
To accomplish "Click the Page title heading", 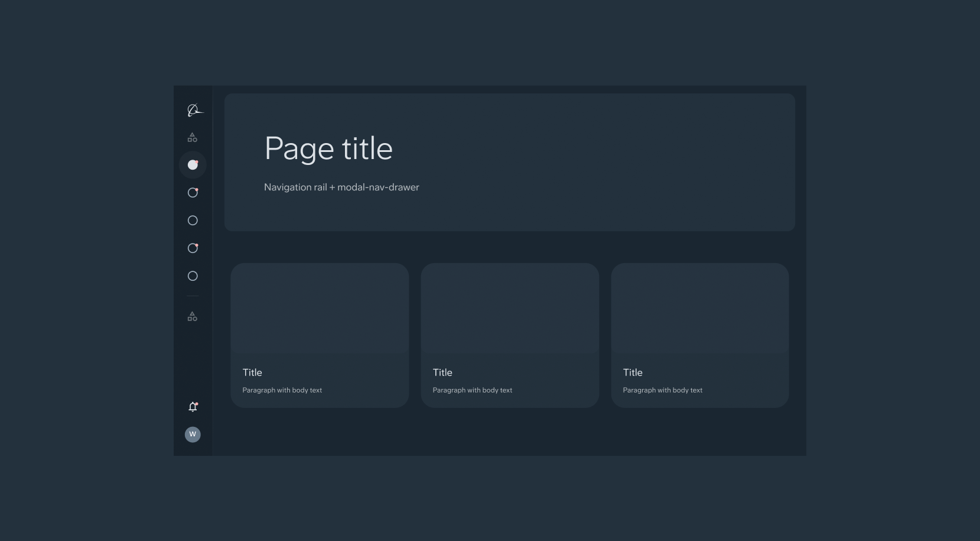I will coord(328,148).
